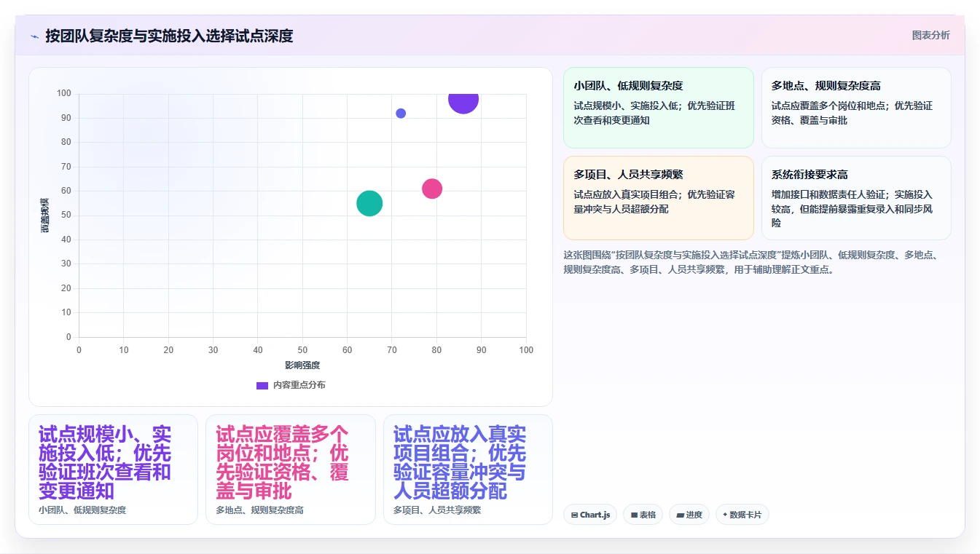Open the 多项目、人员共享频繁 orange card
The image size is (980, 554).
[658, 198]
